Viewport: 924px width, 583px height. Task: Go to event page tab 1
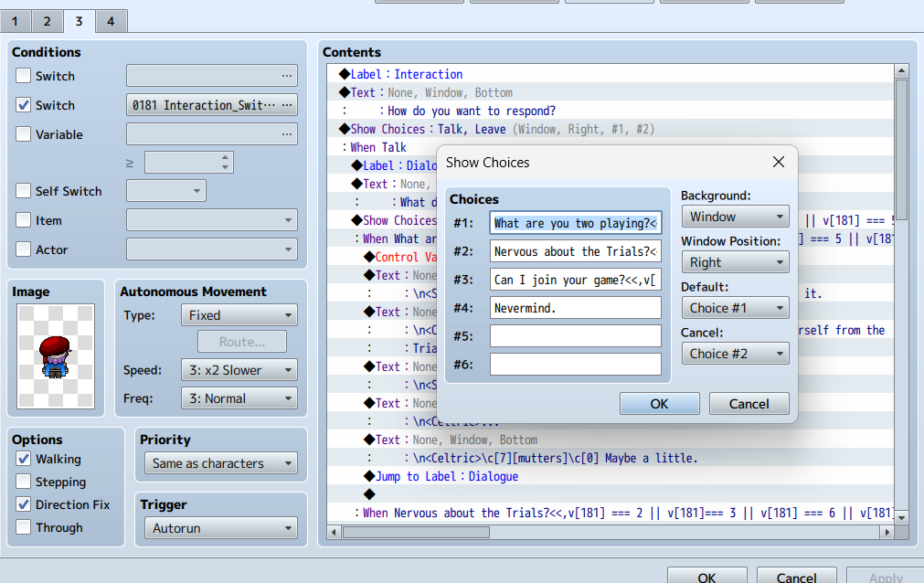16,21
